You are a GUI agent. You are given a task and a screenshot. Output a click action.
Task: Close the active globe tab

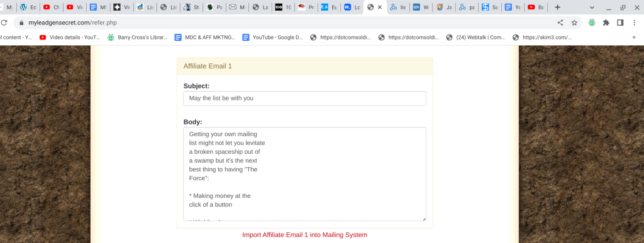tap(380, 7)
